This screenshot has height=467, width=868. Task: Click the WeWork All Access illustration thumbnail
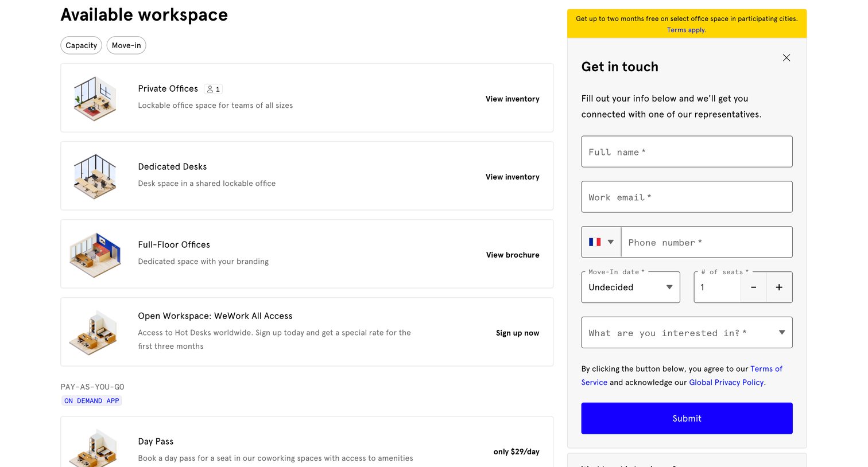pyautogui.click(x=94, y=333)
